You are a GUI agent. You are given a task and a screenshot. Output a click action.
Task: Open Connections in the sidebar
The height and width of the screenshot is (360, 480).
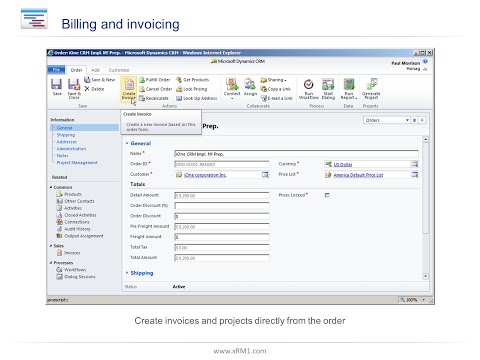[73, 222]
